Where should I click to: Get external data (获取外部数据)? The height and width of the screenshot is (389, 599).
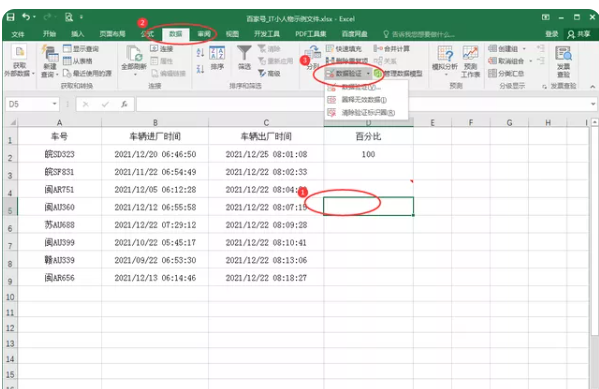pyautogui.click(x=19, y=61)
